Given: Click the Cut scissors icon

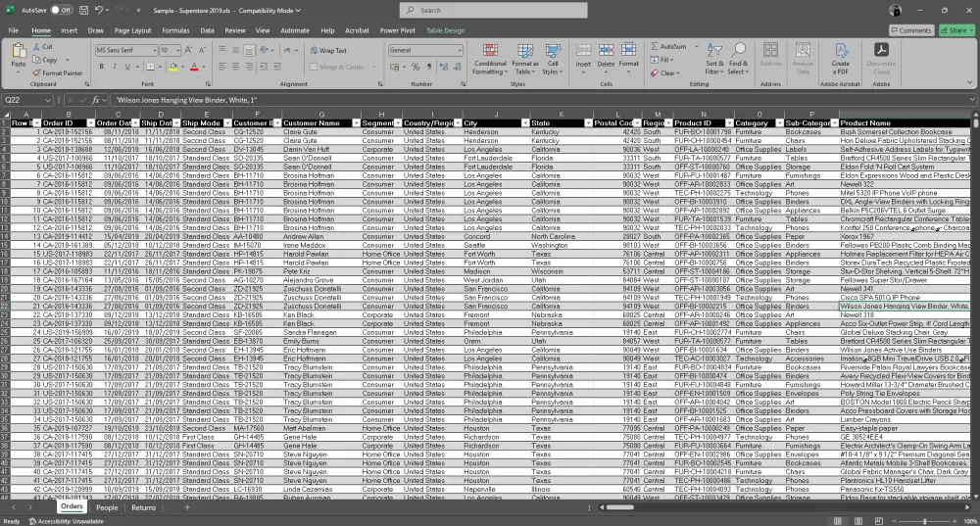Looking at the screenshot, I should [36, 47].
